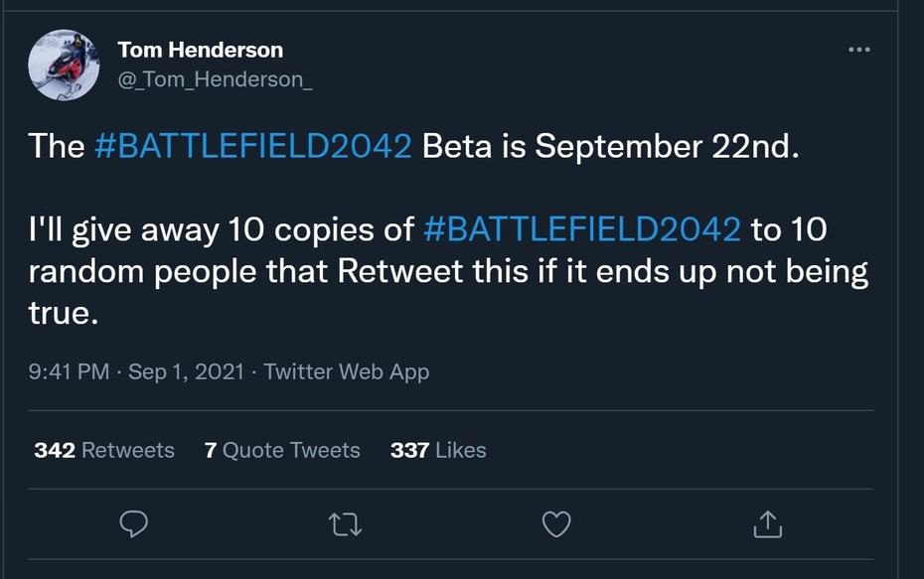Click the 9:41 PM timestamp
The width and height of the screenshot is (924, 579).
(69, 372)
